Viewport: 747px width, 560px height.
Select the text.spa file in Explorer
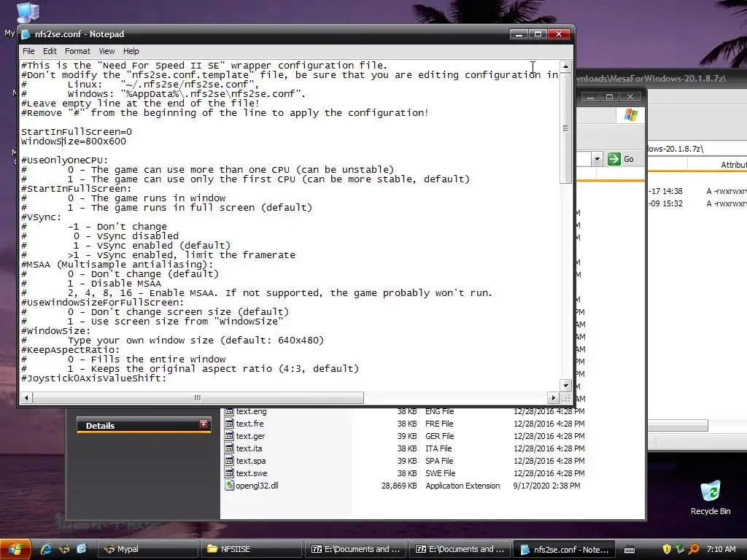click(x=251, y=461)
